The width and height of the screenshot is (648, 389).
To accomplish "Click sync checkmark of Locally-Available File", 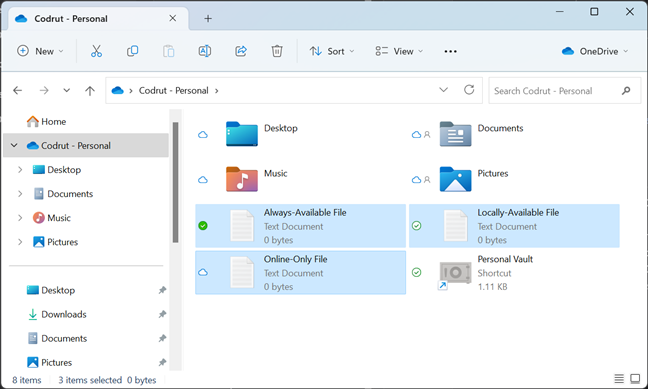I will (417, 226).
